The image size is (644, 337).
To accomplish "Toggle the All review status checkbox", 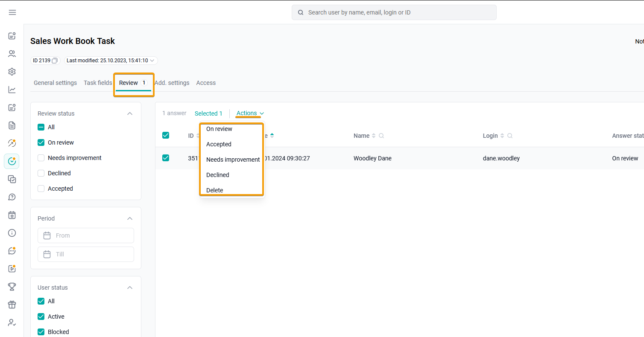I will (x=41, y=127).
